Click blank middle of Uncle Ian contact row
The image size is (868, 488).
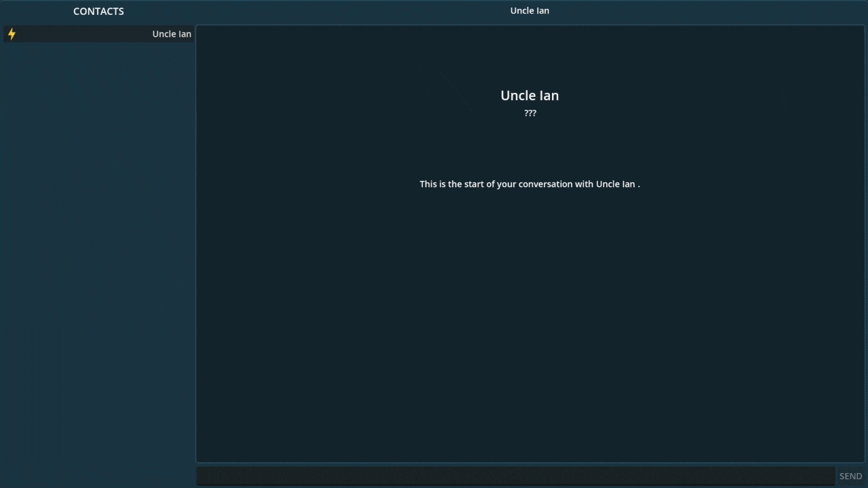click(x=81, y=34)
